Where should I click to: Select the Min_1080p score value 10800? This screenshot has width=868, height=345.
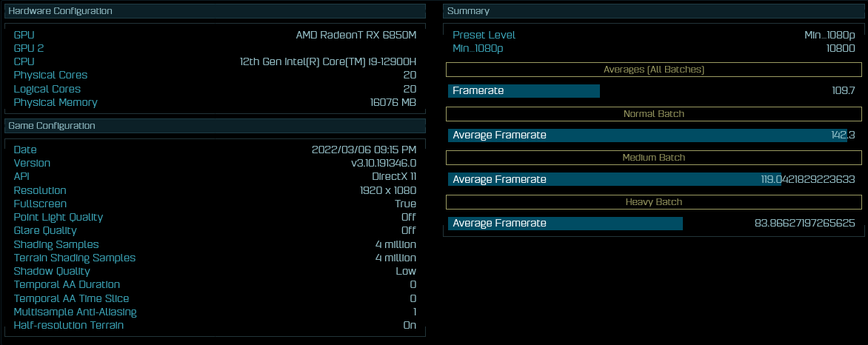click(x=840, y=48)
